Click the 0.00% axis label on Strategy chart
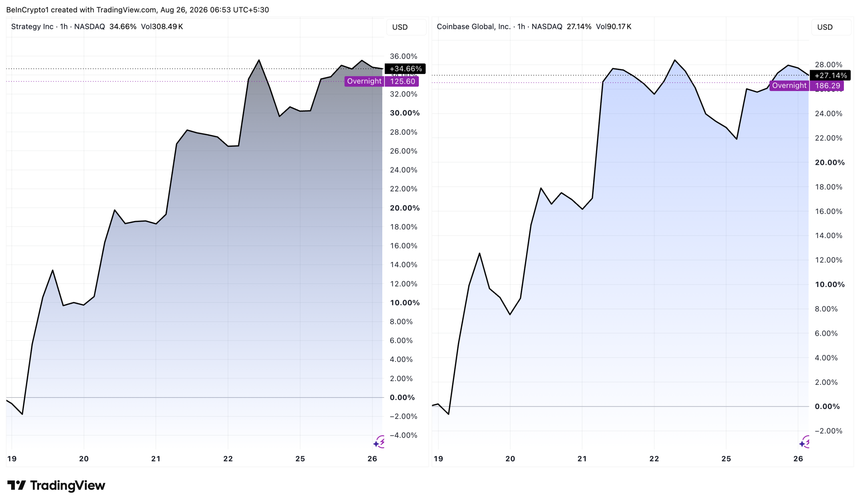860x504 pixels. coord(402,398)
